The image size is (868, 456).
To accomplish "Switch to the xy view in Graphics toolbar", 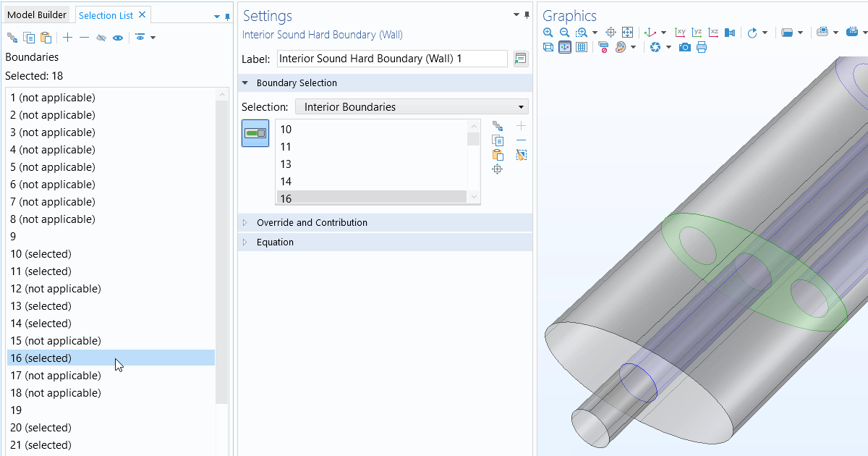I will click(680, 32).
